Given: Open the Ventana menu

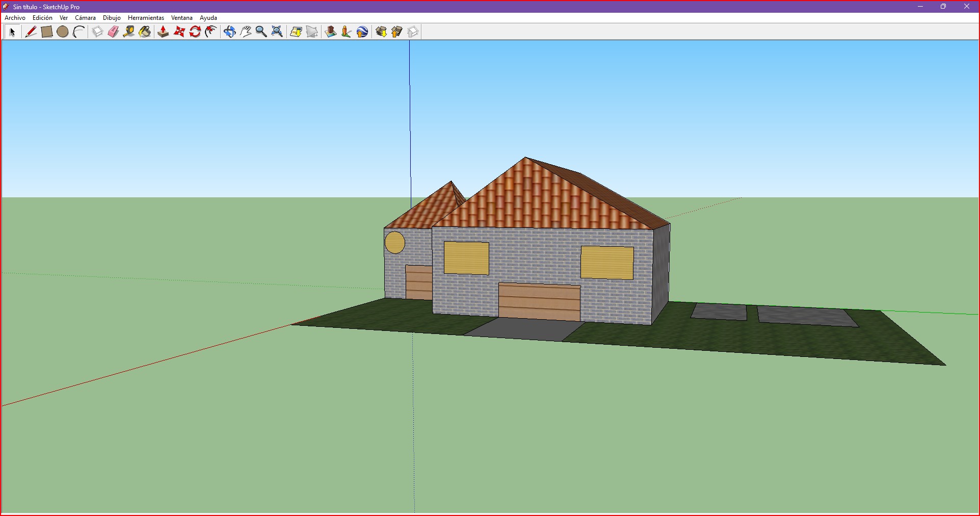Looking at the screenshot, I should coord(181,18).
